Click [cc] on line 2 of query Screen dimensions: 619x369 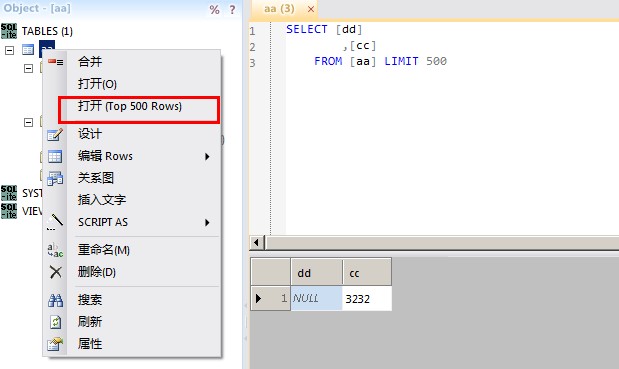tap(363, 45)
